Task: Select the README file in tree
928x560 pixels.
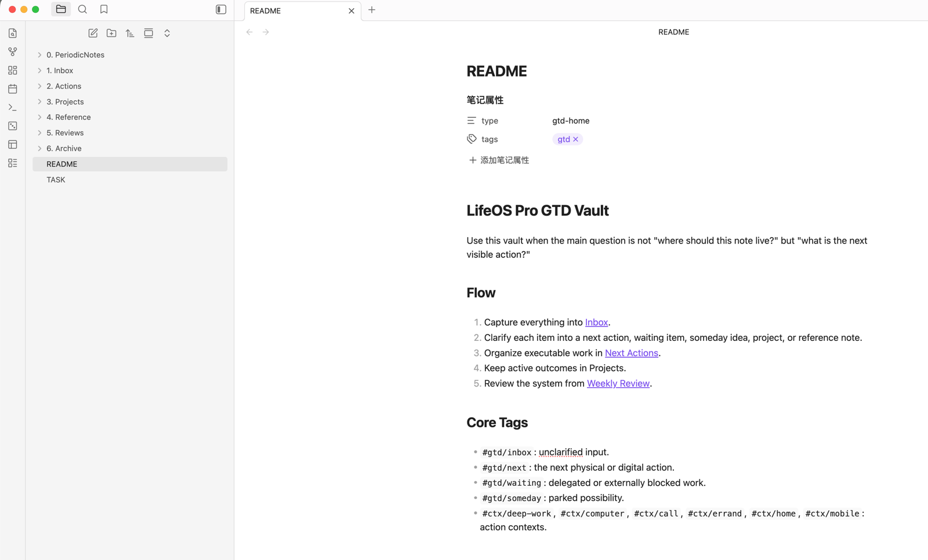Action: click(130, 164)
